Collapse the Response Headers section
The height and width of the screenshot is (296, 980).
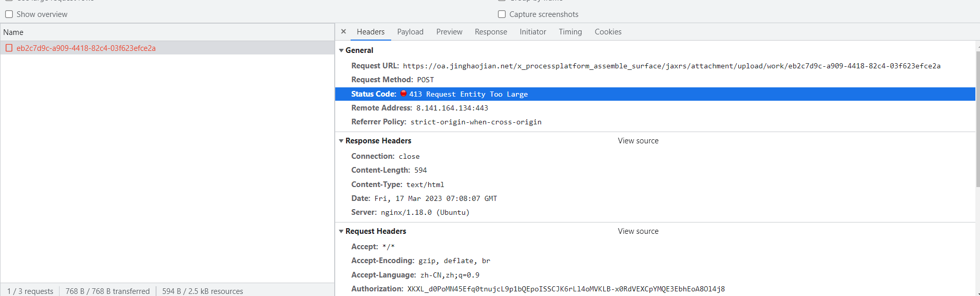tap(341, 141)
